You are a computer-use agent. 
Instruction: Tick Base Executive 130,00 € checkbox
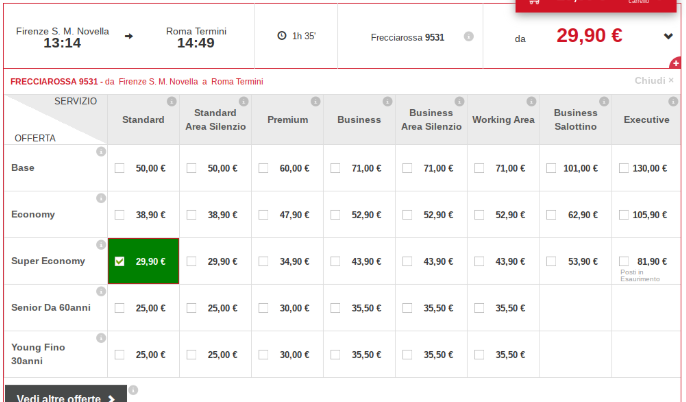click(x=624, y=168)
